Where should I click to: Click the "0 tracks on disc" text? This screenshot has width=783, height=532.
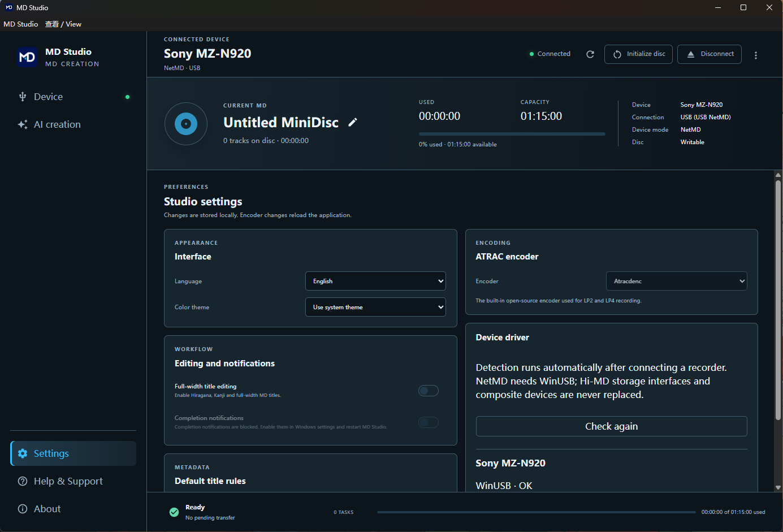(249, 141)
